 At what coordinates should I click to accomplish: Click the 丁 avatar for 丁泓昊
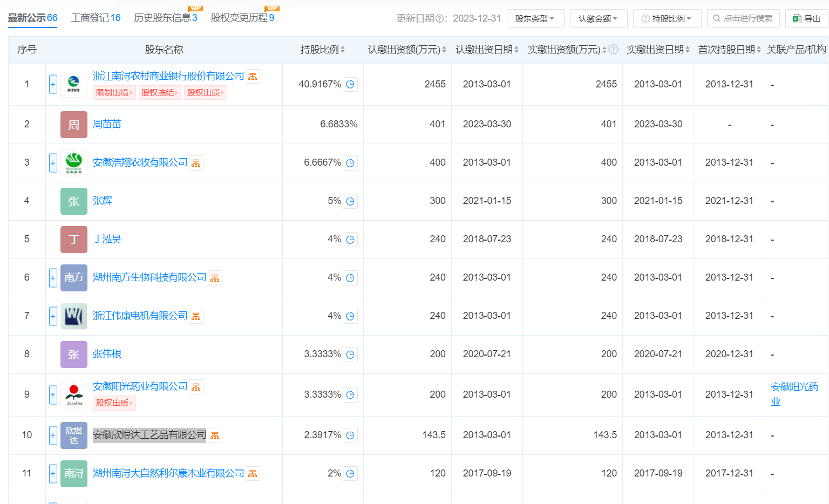pos(74,240)
